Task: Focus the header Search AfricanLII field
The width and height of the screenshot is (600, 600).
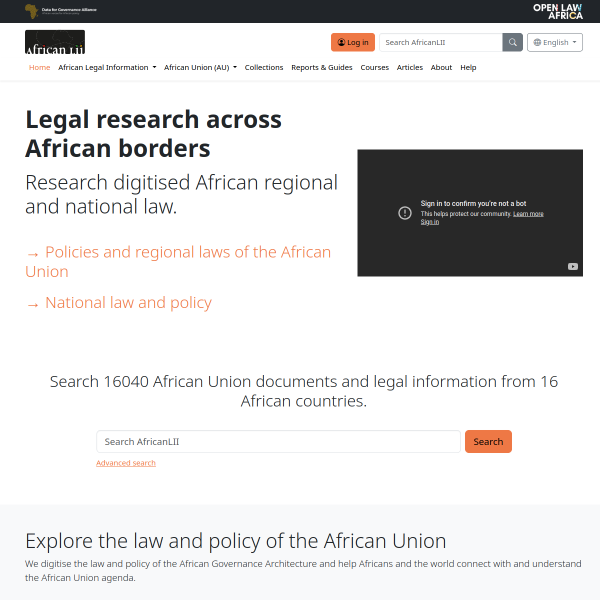Action: (441, 42)
